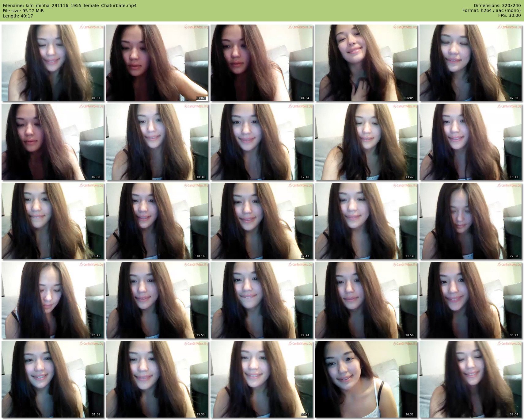Open the 09:08 frame thumbnail
This screenshot has height=420, width=524.
pyautogui.click(x=53, y=142)
